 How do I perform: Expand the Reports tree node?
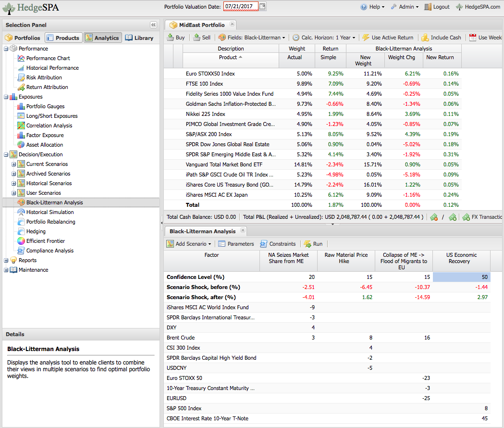tap(6, 260)
